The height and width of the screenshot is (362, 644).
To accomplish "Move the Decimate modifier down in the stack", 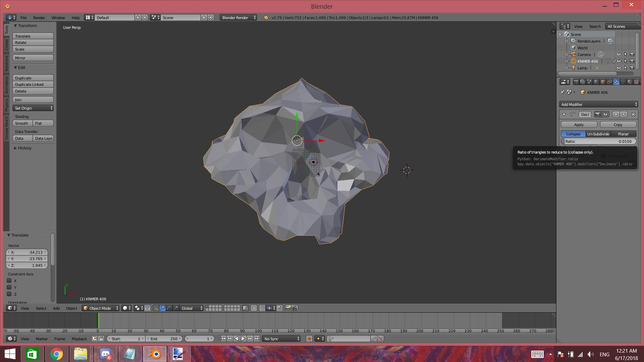I will point(624,114).
